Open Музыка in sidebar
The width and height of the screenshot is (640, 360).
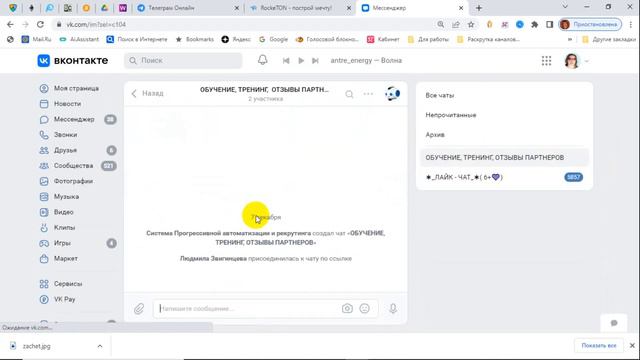(59, 197)
